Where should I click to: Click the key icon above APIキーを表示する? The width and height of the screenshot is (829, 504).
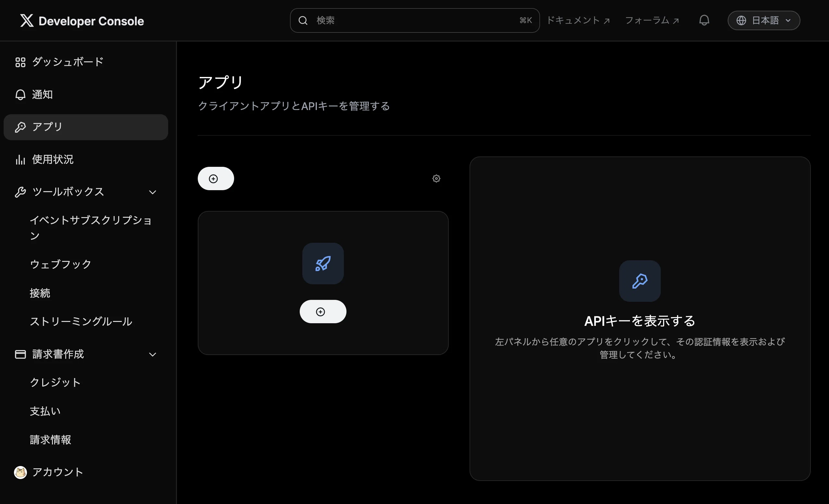click(x=640, y=281)
